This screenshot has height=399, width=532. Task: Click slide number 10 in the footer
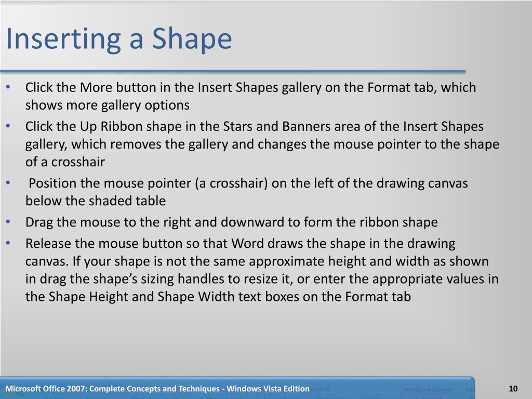coord(513,389)
